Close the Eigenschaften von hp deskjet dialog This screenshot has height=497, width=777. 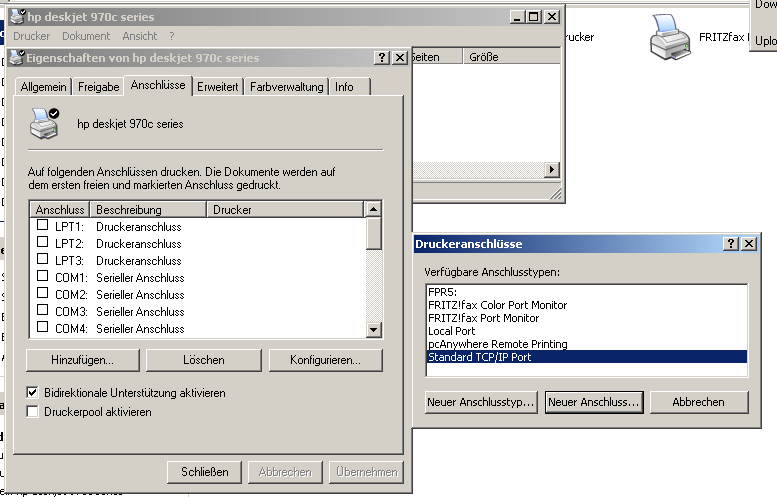click(x=399, y=57)
